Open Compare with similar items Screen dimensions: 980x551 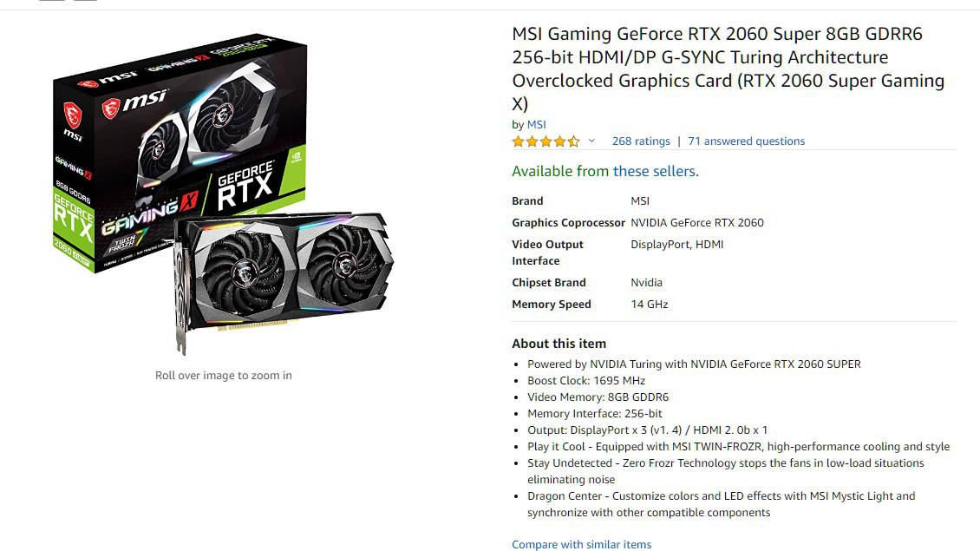coord(581,544)
